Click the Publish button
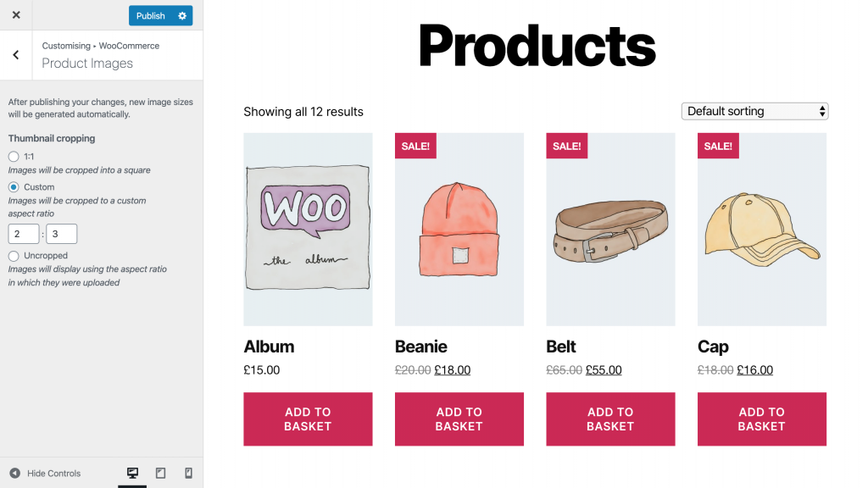Screen dimensions: 868x488 [x=151, y=15]
